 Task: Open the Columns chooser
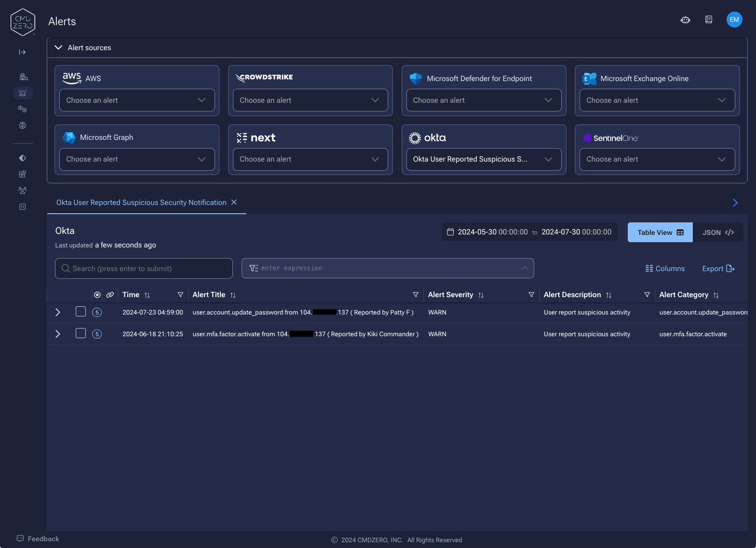pyautogui.click(x=665, y=269)
